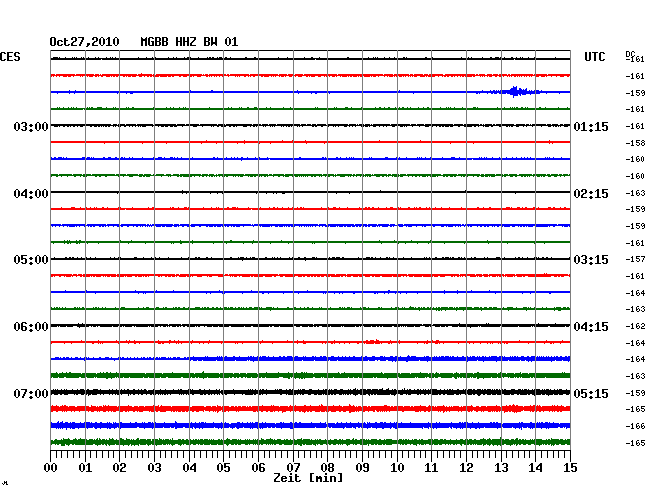Click minute tick label 11
Viewport: 650px width, 494px height.
pos(431,467)
